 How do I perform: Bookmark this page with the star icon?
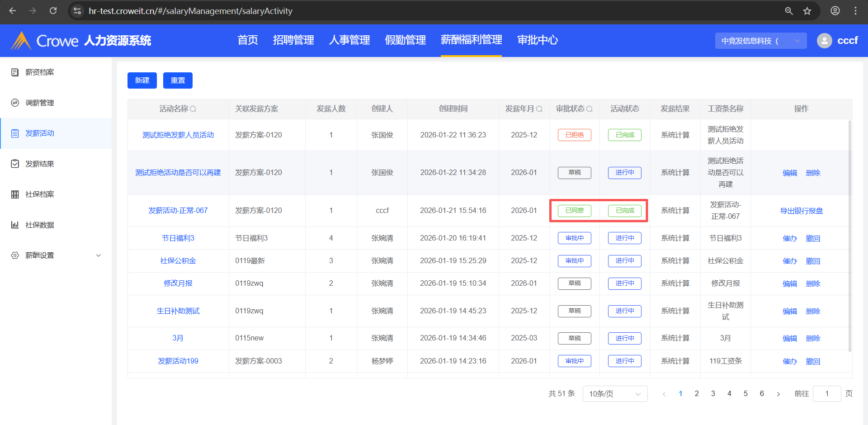click(x=807, y=11)
